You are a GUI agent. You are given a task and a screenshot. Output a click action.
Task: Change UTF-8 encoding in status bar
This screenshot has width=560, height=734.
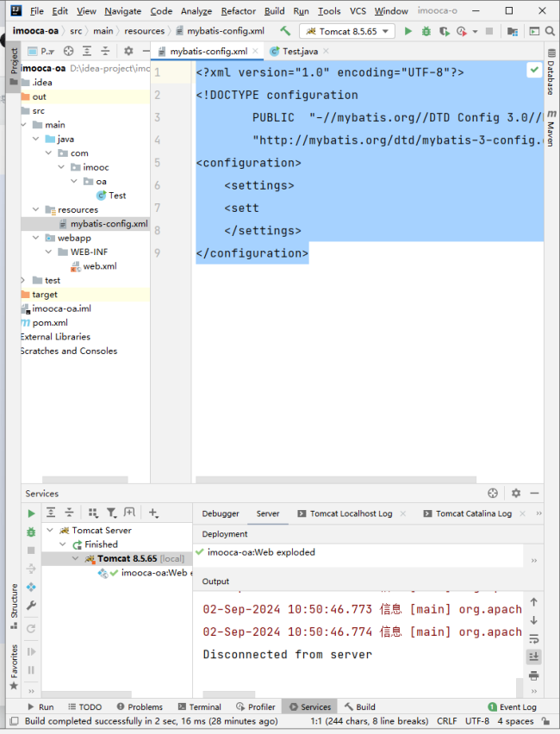pos(477,721)
